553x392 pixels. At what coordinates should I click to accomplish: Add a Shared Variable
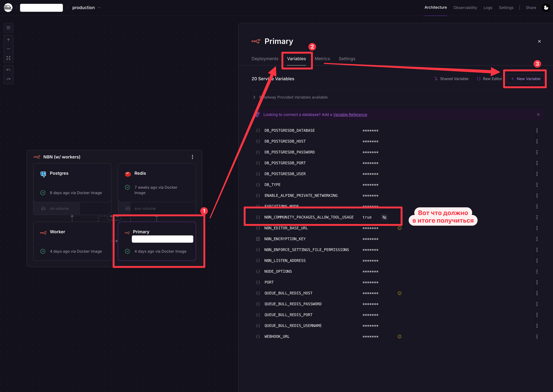point(451,79)
